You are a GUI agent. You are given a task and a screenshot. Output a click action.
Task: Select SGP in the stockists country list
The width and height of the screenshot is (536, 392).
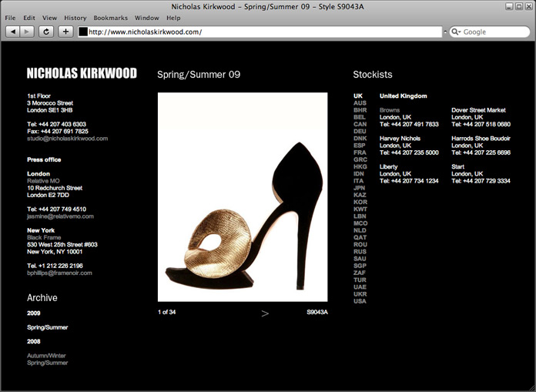(360, 266)
